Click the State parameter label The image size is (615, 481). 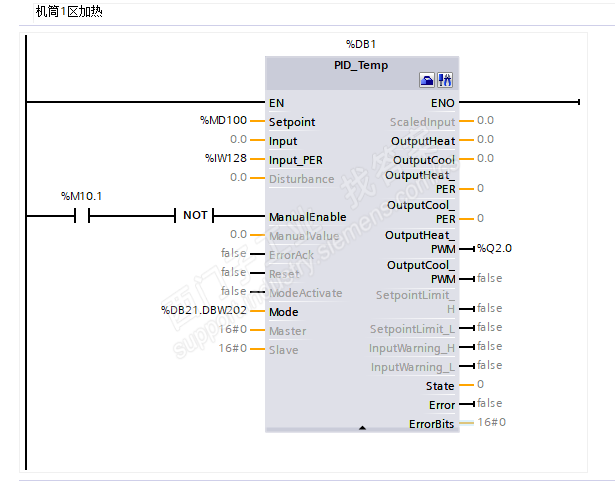coord(440,386)
